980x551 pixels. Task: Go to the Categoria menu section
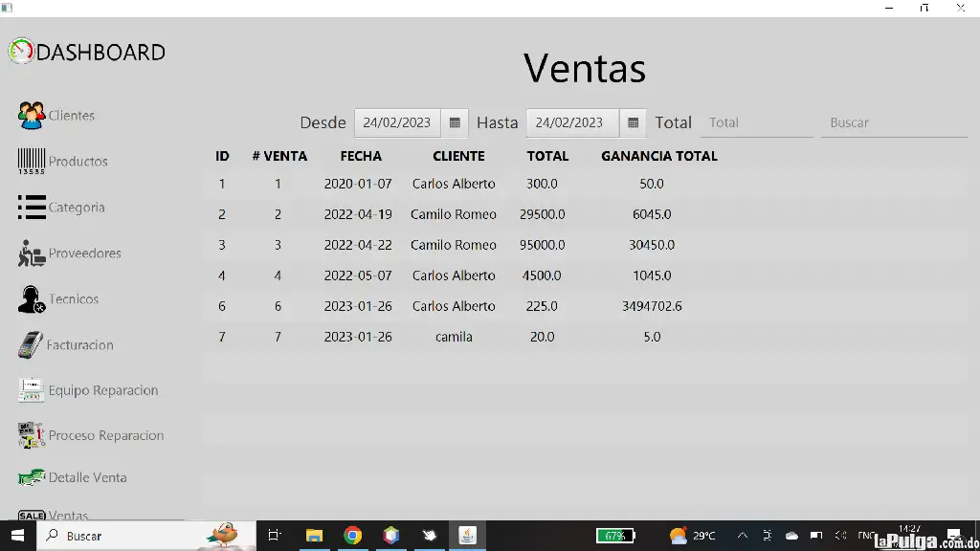[77, 208]
